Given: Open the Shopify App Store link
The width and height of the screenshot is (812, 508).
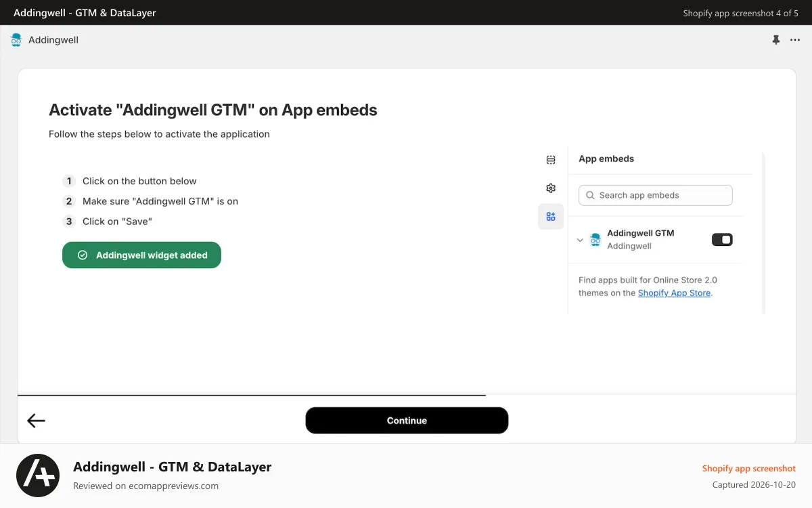Looking at the screenshot, I should click(675, 293).
